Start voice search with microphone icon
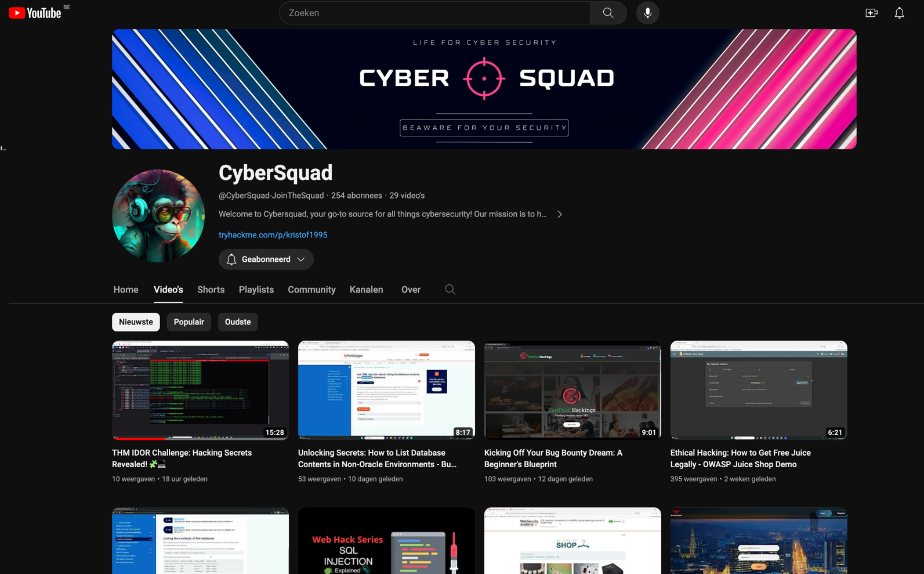This screenshot has width=924, height=574. 647,13
